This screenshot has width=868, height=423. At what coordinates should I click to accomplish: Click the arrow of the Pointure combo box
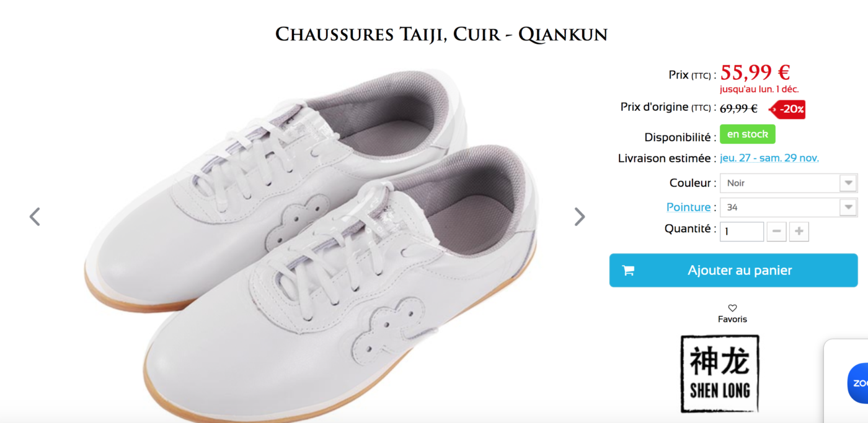pos(848,207)
